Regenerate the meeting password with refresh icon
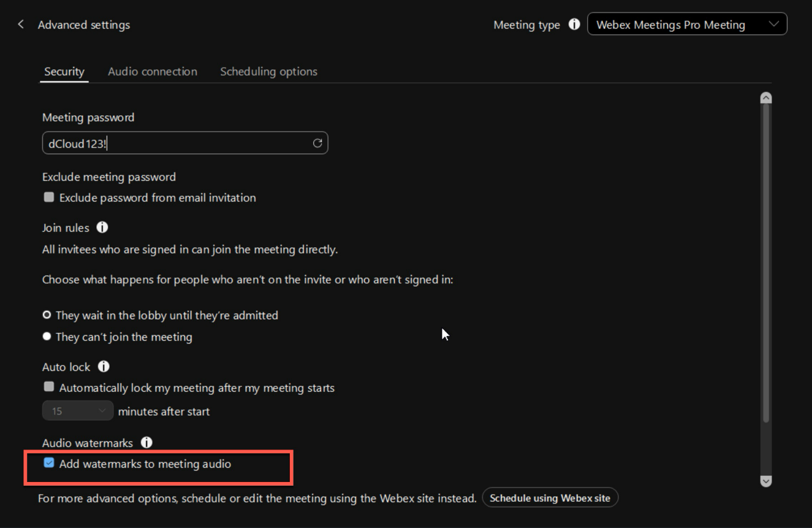Image resolution: width=812 pixels, height=528 pixels. tap(317, 143)
